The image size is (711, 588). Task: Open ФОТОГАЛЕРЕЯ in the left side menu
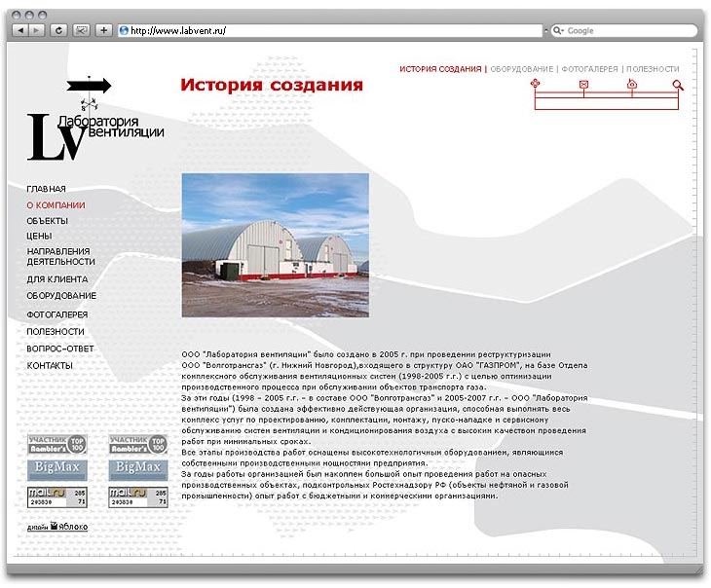click(x=57, y=314)
